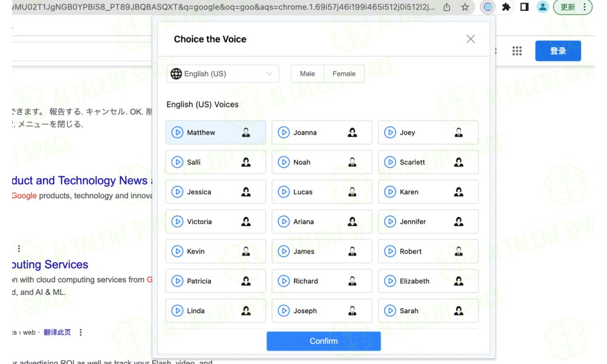Click the male avatar icon beside Lucas

tap(352, 192)
